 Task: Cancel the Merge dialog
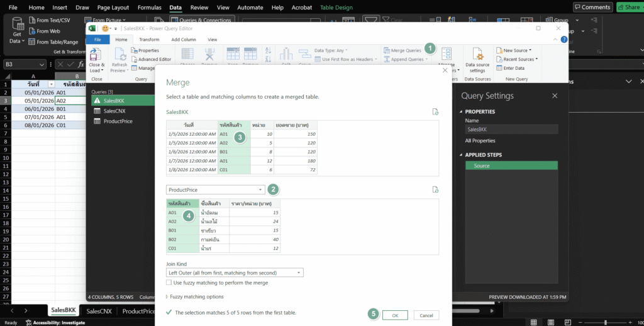click(426, 315)
